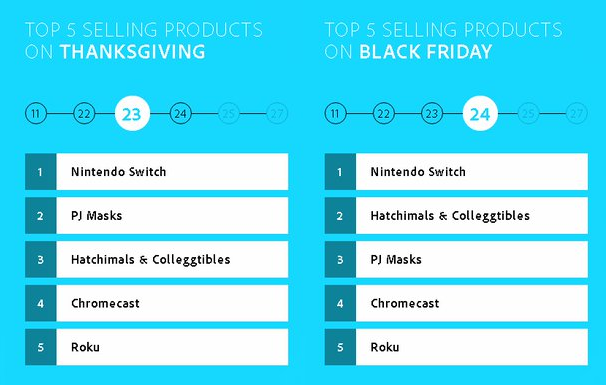Open PJ Masks ranked second on Thanksgiving
606x385 pixels.
tap(157, 216)
